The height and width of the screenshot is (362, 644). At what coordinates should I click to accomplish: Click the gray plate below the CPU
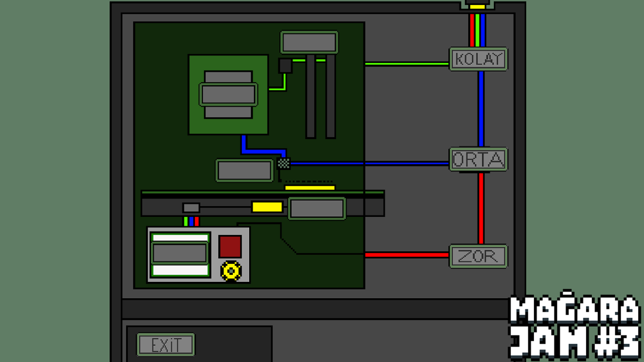[245, 170]
